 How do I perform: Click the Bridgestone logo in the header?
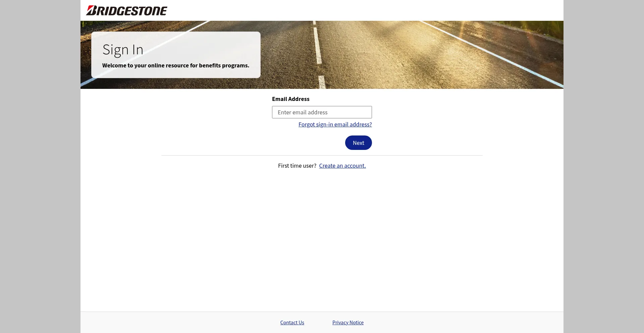(126, 11)
